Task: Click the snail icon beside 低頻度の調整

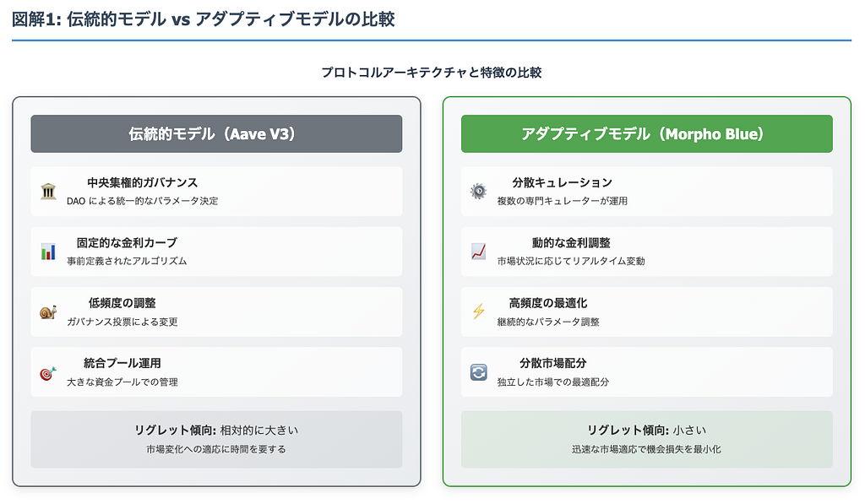Action: 48,312
